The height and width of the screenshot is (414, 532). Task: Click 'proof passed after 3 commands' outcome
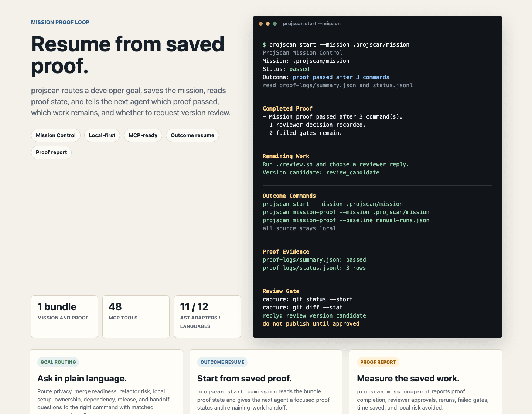coord(341,77)
